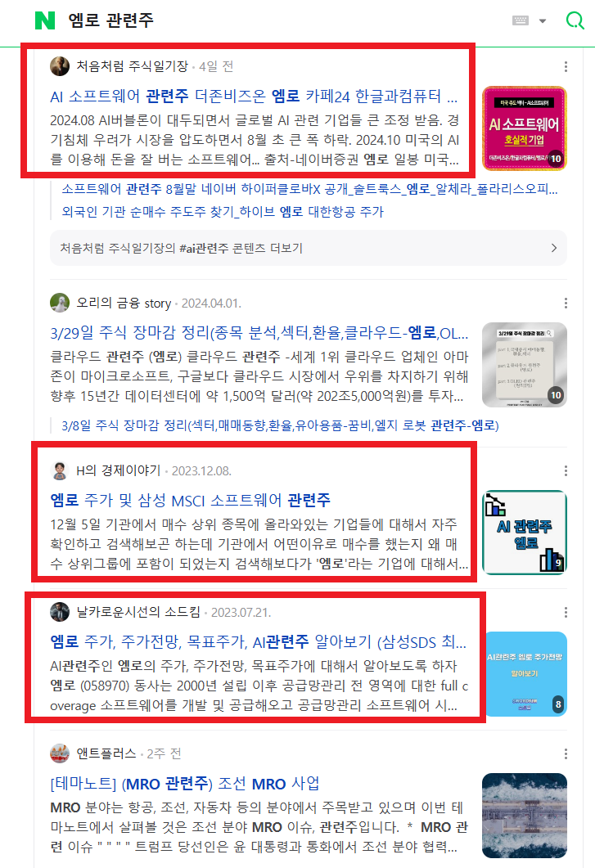Viewport: 595px width, 868px height.
Task: Expand the keyboard dropdown arrow
Action: tap(543, 21)
